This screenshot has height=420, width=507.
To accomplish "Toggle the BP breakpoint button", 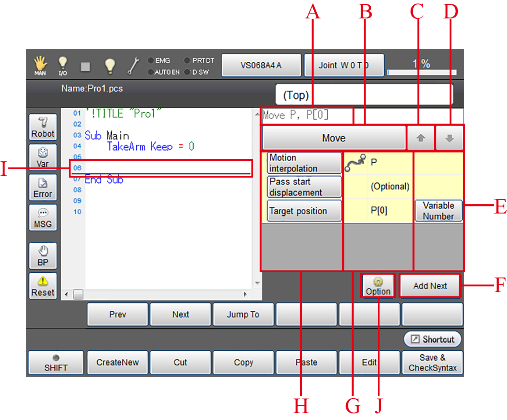I will 43,256.
